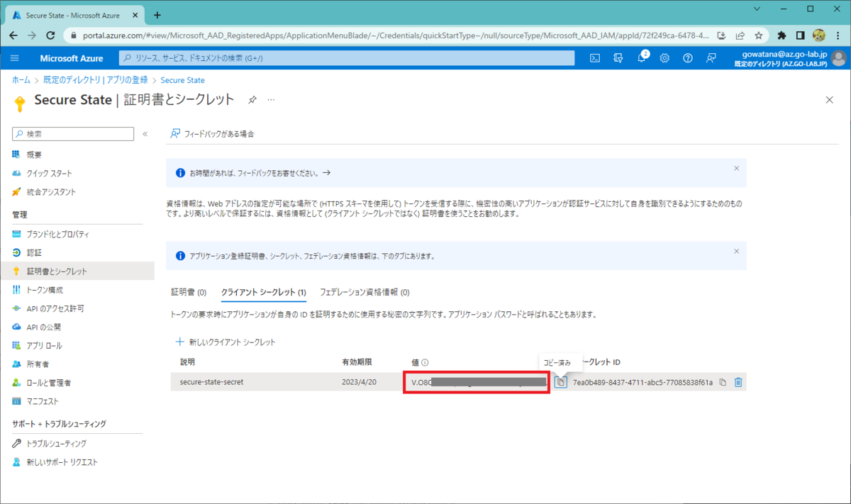This screenshot has height=504, width=851.
Task: Open Cloud Shell from the top bar
Action: [596, 58]
